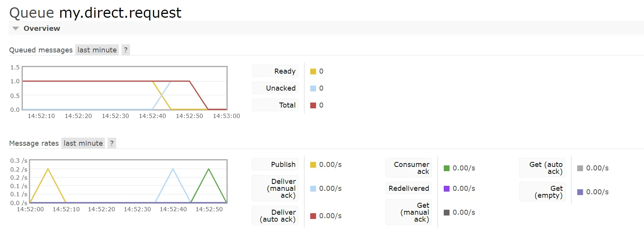
Task: Select the Unacked legend label
Action: tap(281, 88)
